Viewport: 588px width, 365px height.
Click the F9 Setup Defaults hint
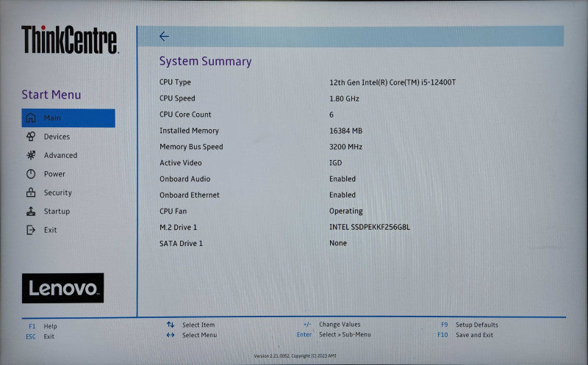470,325
